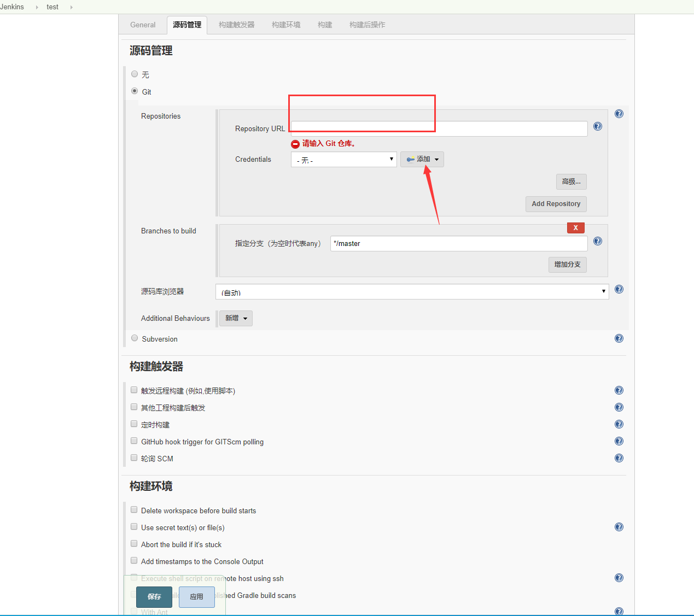The width and height of the screenshot is (694, 616).
Task: Select the 源码管理 tab
Action: pos(187,25)
